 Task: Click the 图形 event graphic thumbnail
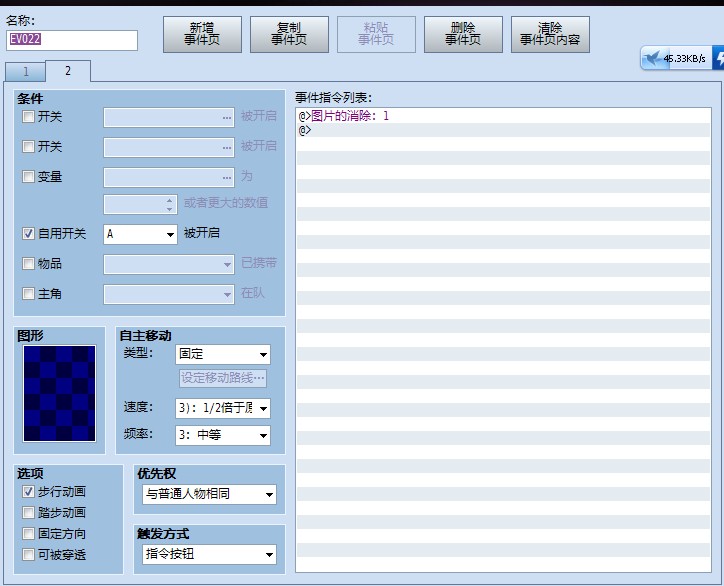[60, 393]
